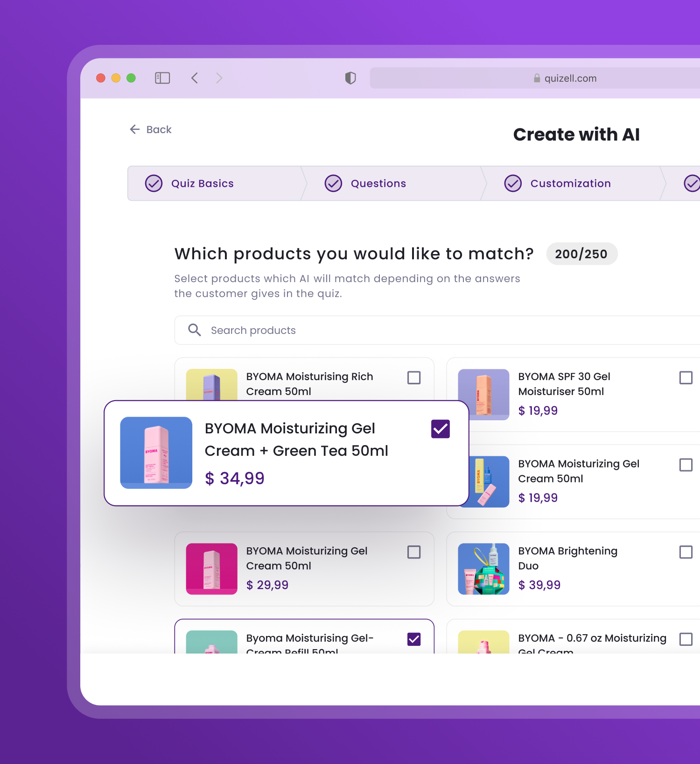Uncheck BYOMA Moisturizing Gel Cream + Green Tea
700x764 pixels.
pos(441,429)
